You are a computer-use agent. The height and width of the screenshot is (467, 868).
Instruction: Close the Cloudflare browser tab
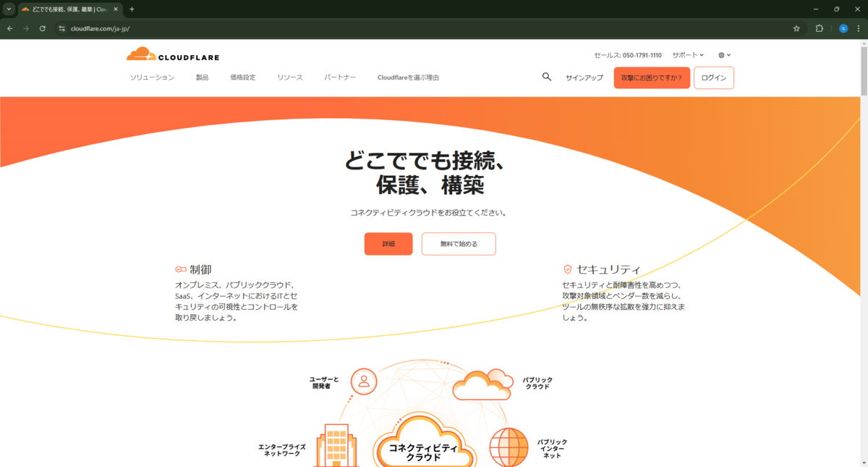click(116, 9)
